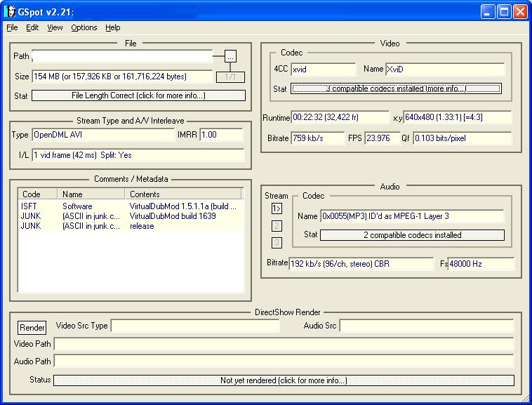Click the Code column header
The image size is (532, 405).
(37, 194)
